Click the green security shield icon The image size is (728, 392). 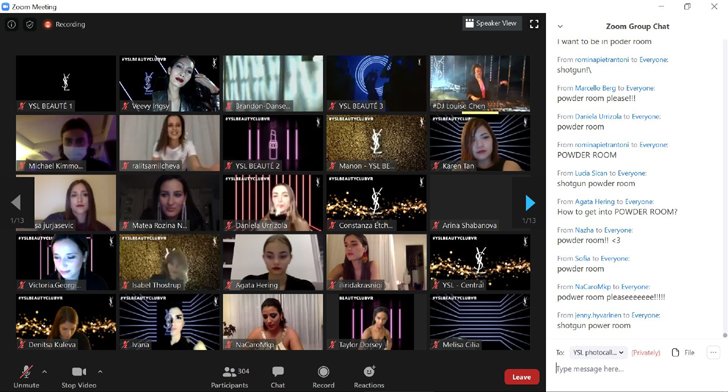pos(30,24)
